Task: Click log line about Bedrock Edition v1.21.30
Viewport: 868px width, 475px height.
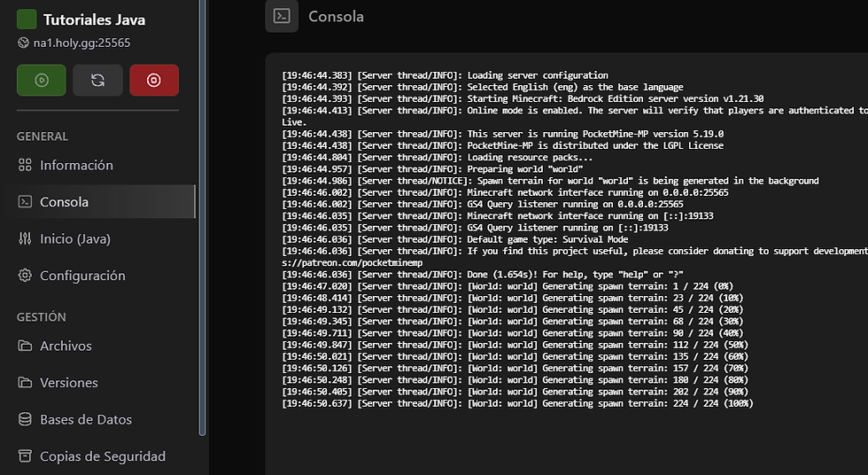Action: 523,98
